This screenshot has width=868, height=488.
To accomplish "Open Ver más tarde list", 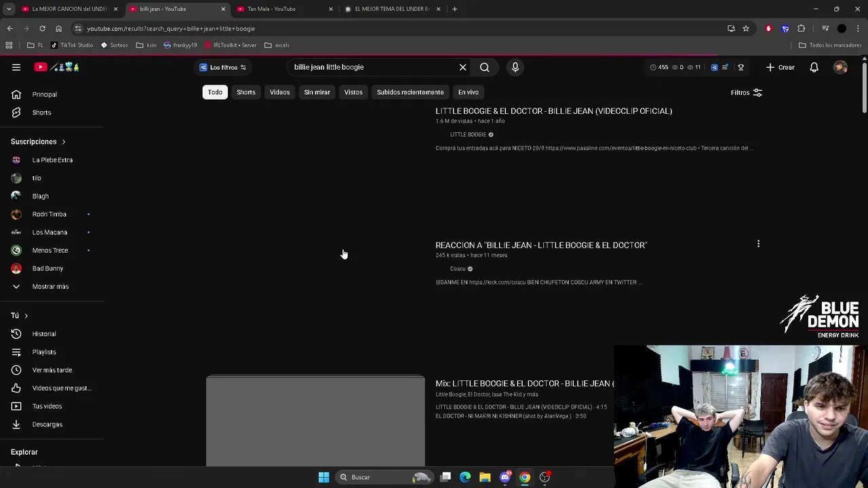I will point(52,370).
